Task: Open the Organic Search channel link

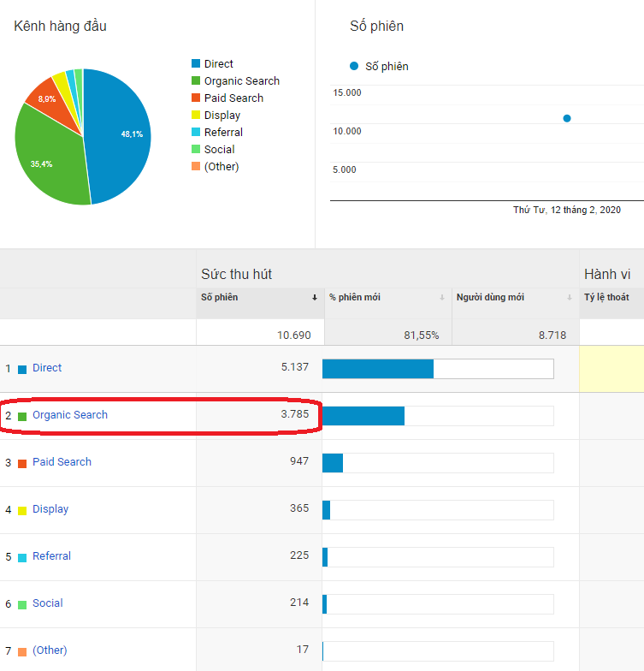Action: (x=70, y=414)
